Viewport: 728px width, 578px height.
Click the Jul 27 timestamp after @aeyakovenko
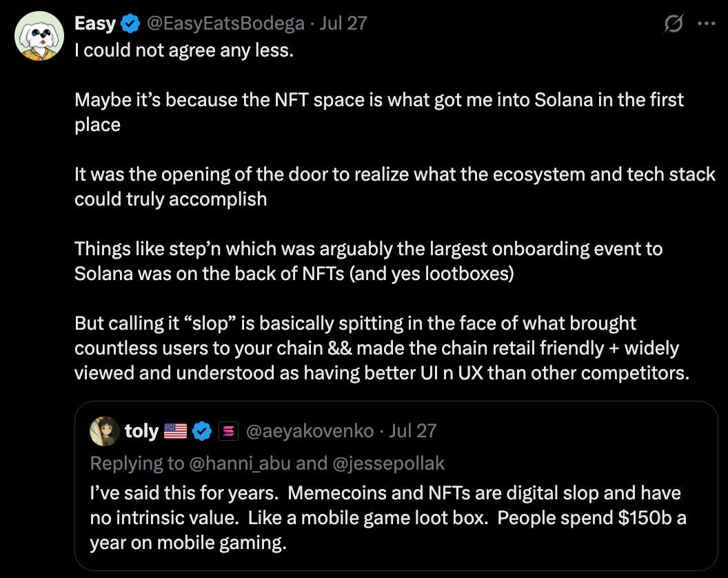pyautogui.click(x=413, y=431)
